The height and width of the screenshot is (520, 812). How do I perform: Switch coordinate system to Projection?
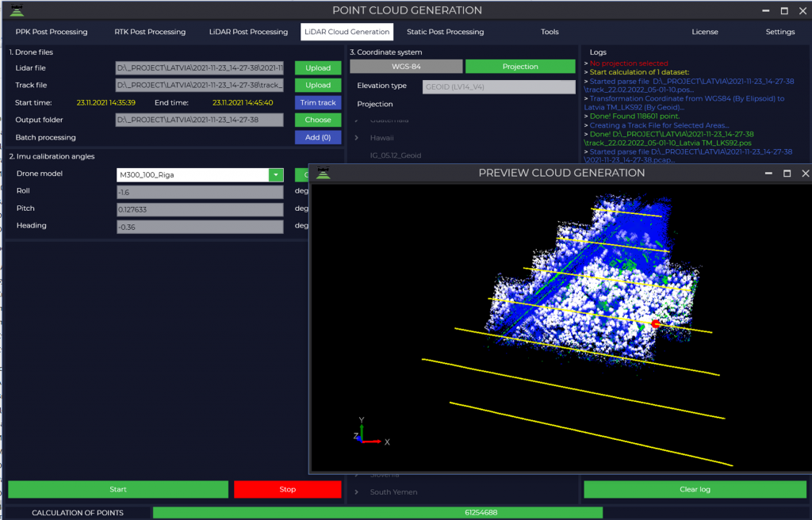520,67
